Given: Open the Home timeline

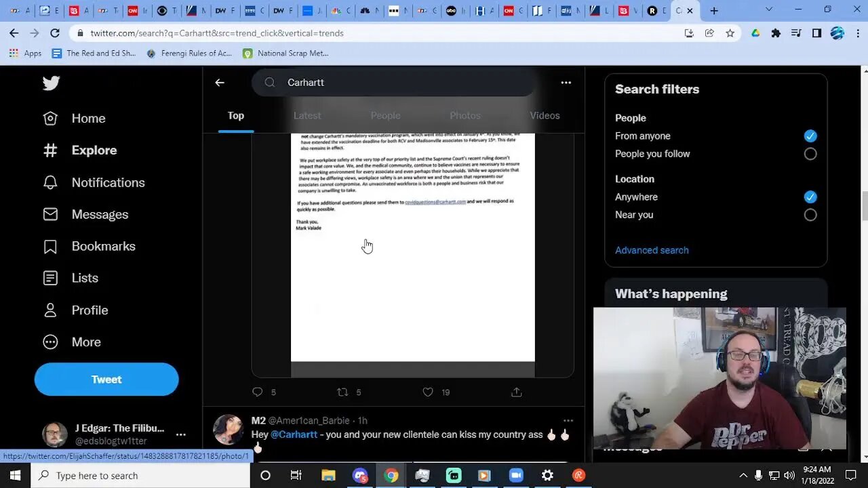Looking at the screenshot, I should (74, 118).
